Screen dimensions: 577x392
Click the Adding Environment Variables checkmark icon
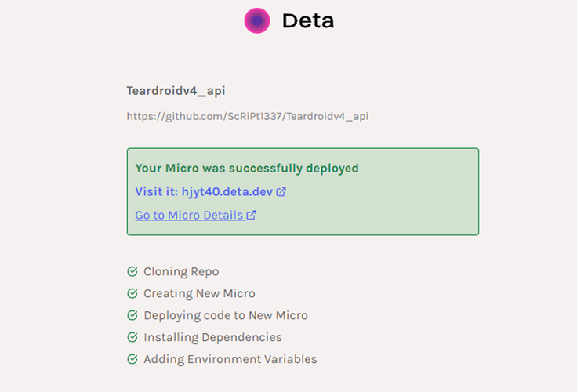[132, 359]
